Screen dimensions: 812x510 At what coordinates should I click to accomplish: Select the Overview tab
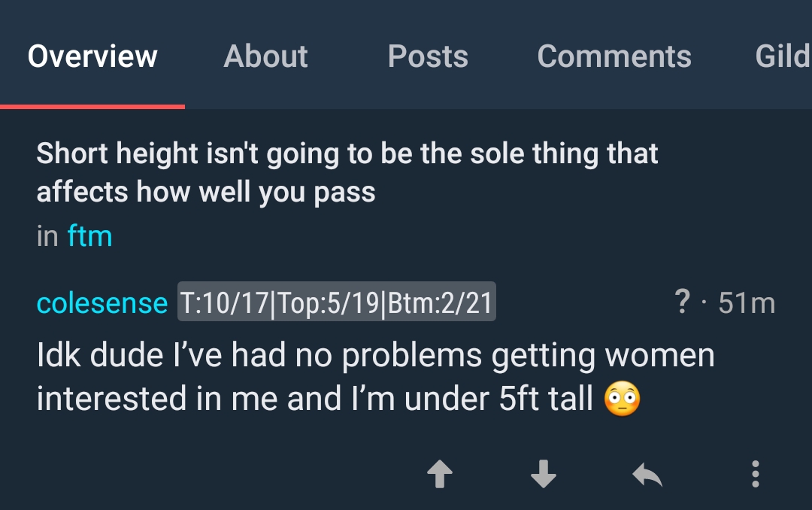tap(92, 56)
